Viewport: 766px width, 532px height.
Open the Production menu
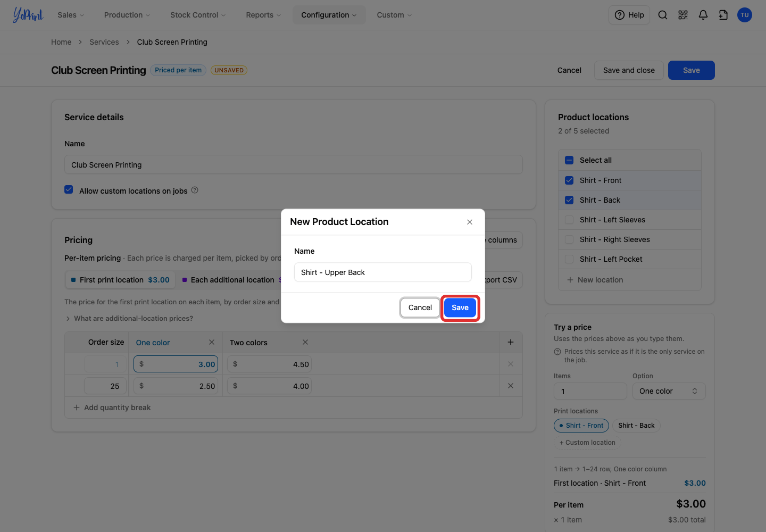point(127,15)
